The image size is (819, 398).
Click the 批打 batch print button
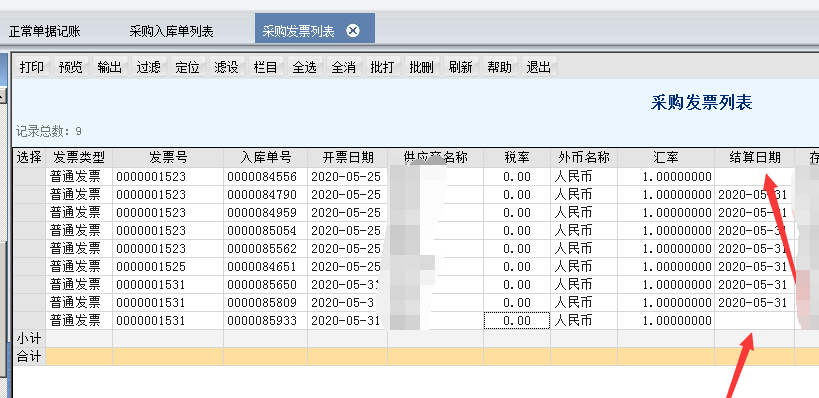(382, 67)
